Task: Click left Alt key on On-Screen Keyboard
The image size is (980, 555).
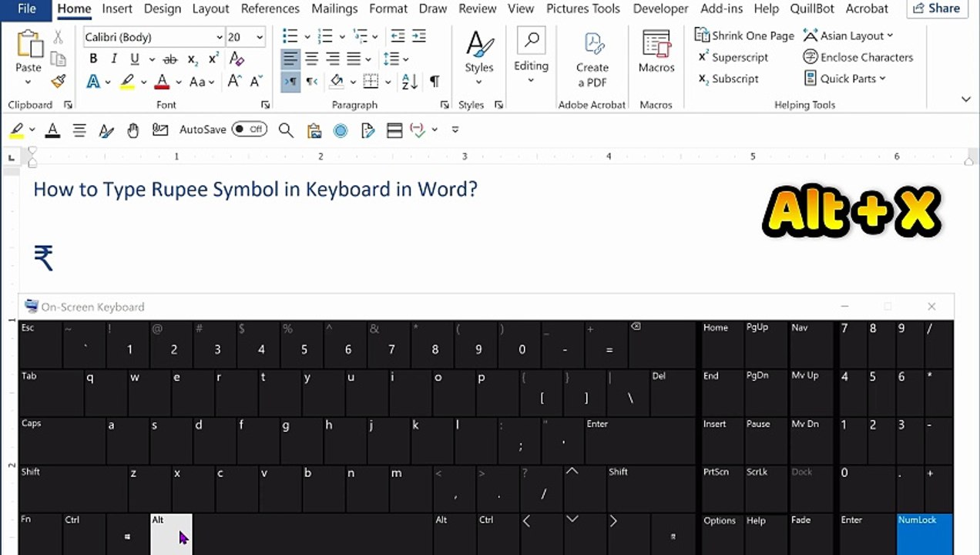Action: tap(171, 533)
